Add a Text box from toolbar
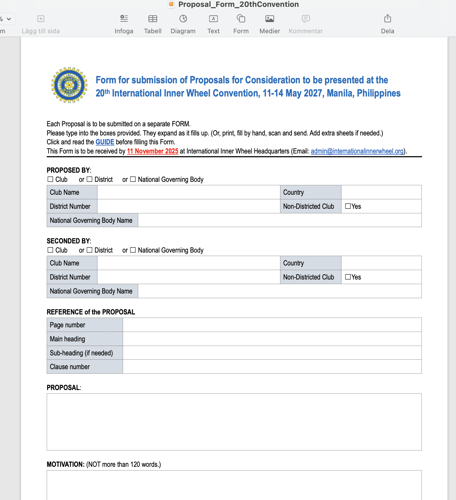The height and width of the screenshot is (500, 456). (x=213, y=19)
